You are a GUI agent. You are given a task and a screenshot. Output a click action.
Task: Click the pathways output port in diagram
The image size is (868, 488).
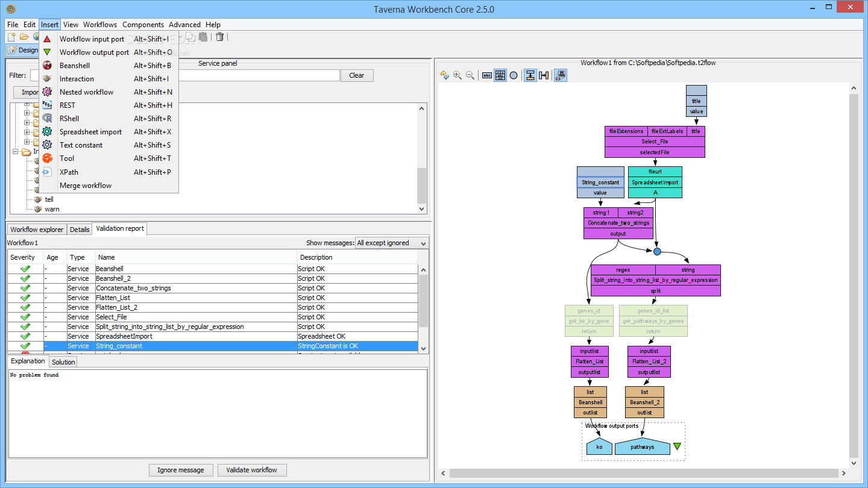[643, 446]
